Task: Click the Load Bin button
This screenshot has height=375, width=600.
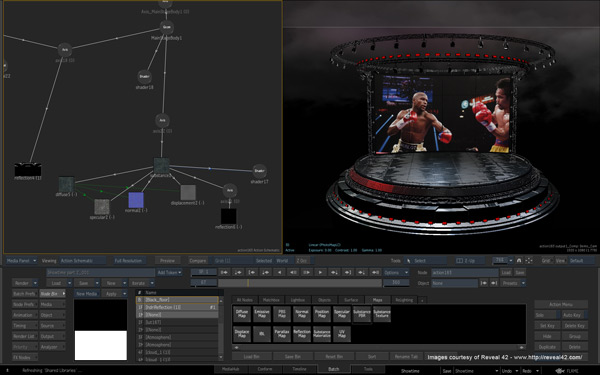Action: [251, 356]
